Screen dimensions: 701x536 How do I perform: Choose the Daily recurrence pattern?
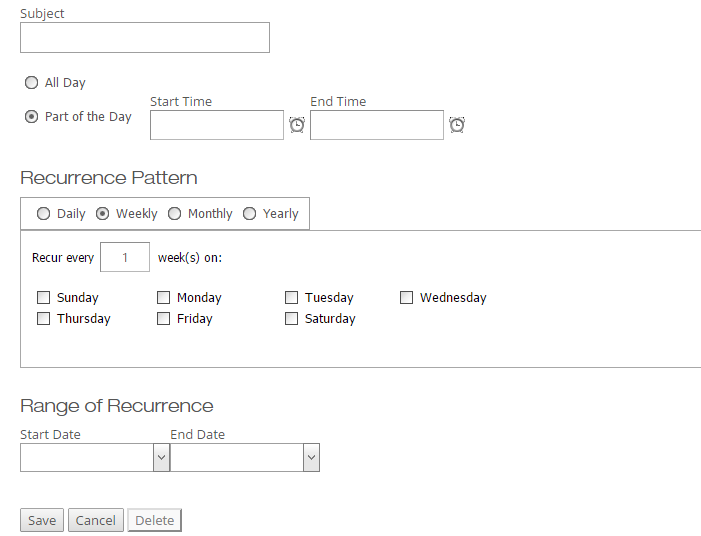(43, 214)
